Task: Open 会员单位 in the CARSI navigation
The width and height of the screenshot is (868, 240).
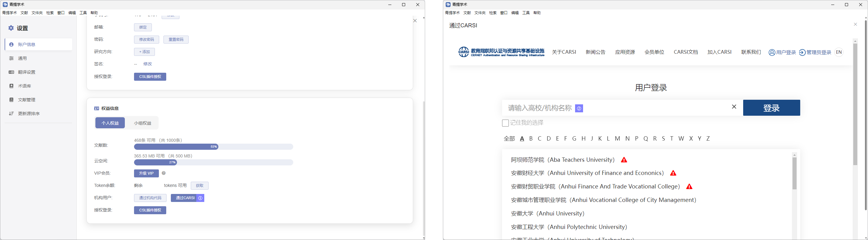Action: (654, 52)
